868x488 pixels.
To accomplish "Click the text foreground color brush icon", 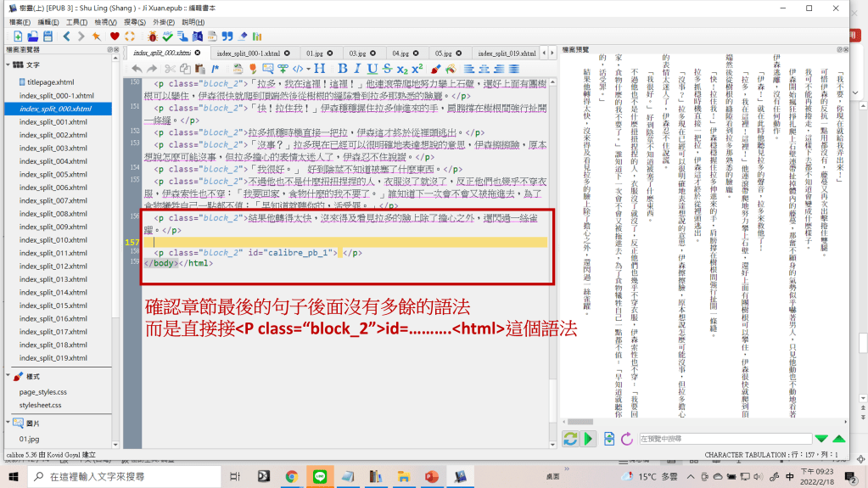I will [435, 69].
